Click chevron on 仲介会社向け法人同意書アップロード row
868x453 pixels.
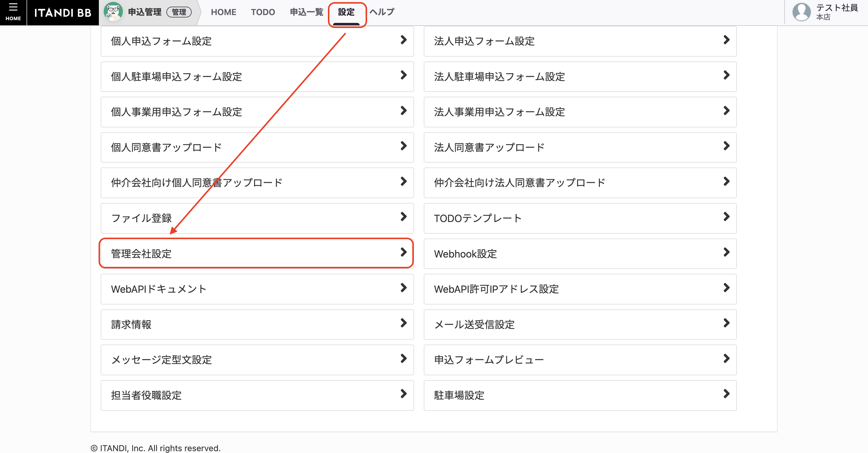pyautogui.click(x=726, y=181)
